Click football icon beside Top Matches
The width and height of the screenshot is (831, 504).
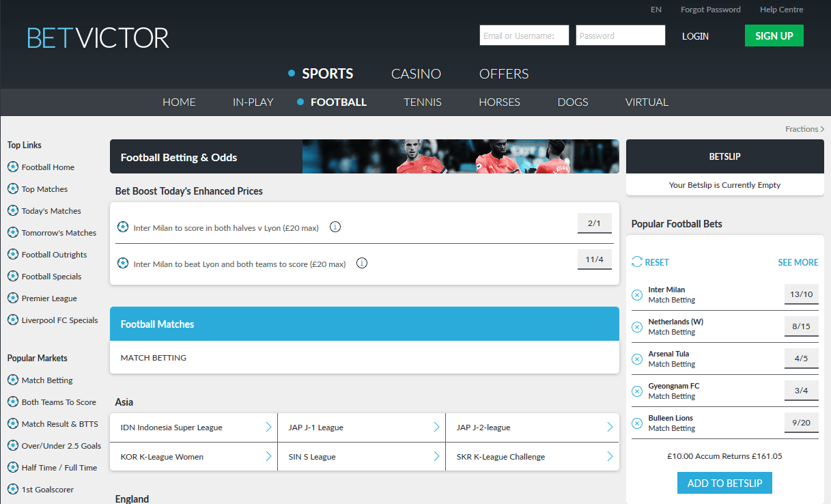coord(13,188)
